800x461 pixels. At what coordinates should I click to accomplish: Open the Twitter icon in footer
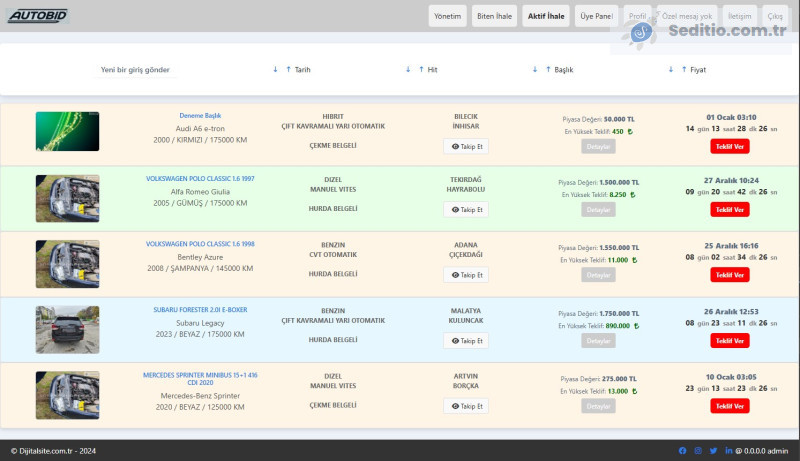(x=713, y=451)
